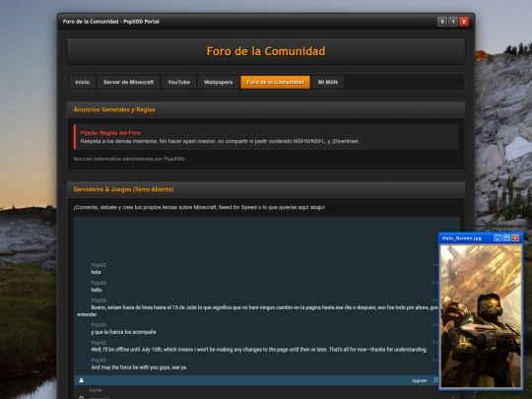Click the 'hello' chat message

tap(97, 290)
